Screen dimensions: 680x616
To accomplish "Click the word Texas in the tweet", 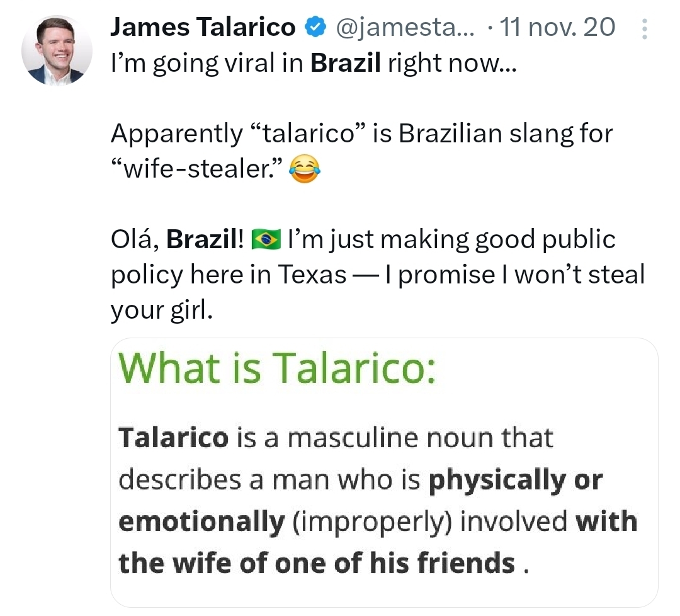I will [x=311, y=275].
